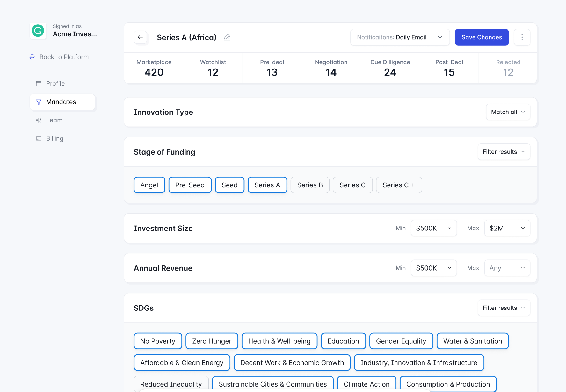
Task: Open Investment Size Max $2M dropdown
Action: tap(507, 228)
